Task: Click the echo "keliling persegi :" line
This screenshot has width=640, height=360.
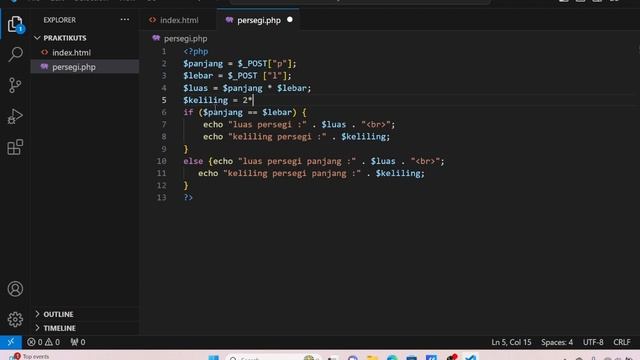Action: [297, 137]
